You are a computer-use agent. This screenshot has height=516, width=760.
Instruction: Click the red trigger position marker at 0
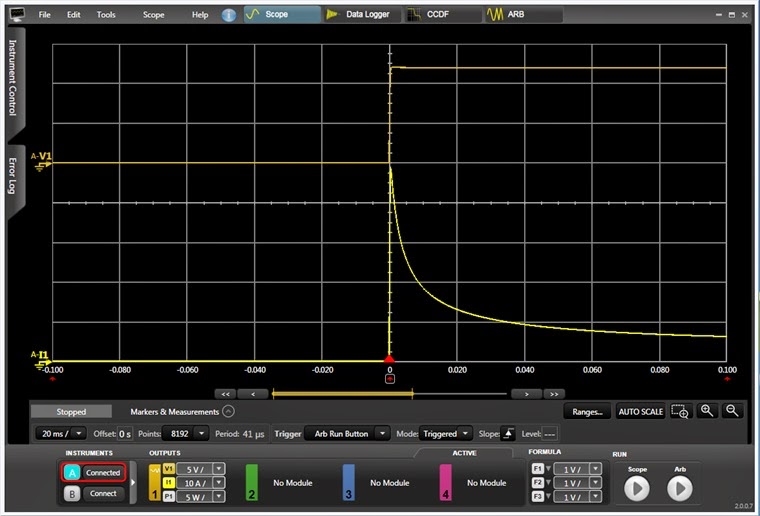point(389,359)
